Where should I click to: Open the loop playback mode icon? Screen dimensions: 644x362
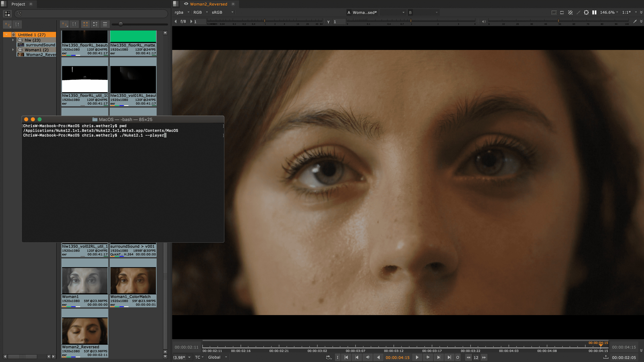click(x=329, y=357)
